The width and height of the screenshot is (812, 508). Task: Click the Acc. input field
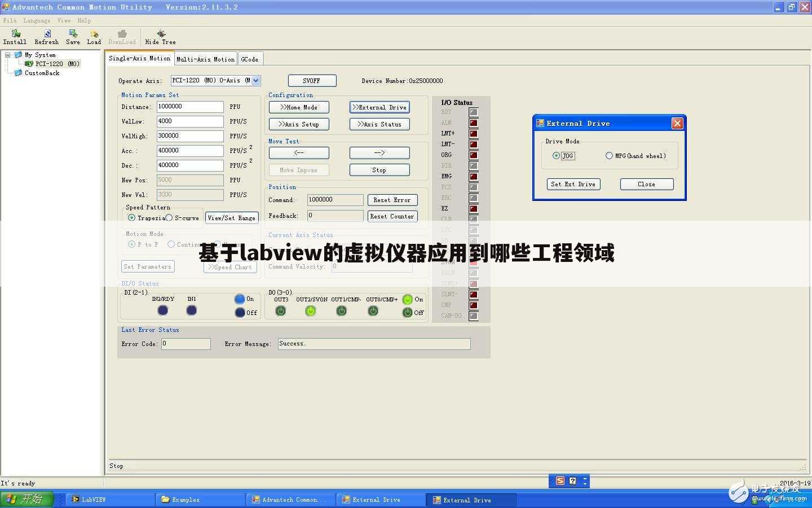190,151
